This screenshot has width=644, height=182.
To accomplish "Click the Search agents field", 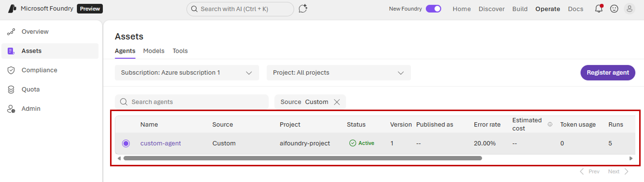I will [x=191, y=102].
